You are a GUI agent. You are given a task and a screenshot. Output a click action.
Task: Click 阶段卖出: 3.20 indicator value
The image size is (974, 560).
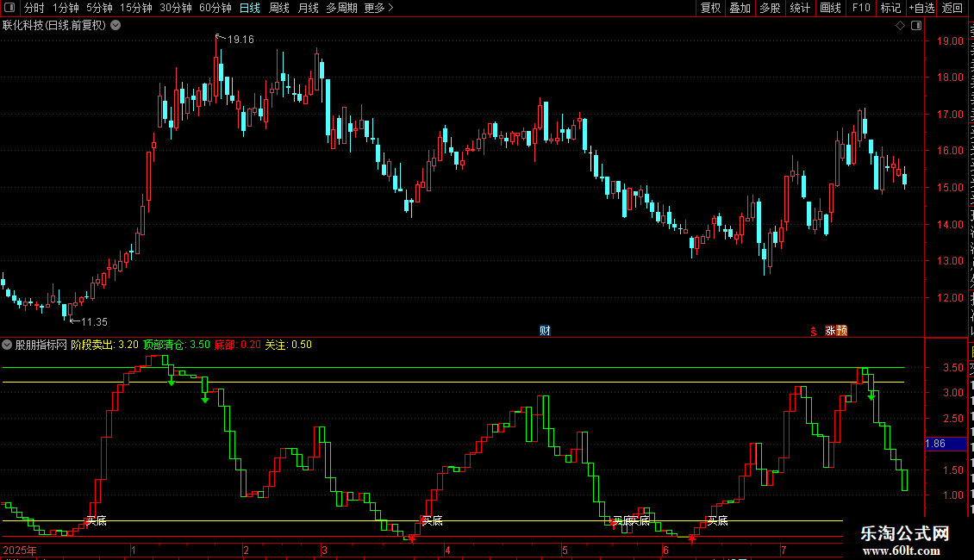(x=104, y=345)
